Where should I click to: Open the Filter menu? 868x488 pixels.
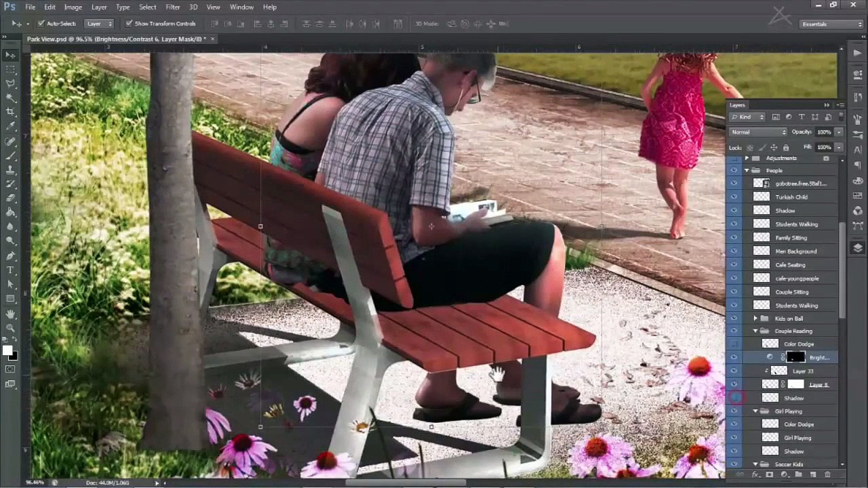[x=173, y=7]
